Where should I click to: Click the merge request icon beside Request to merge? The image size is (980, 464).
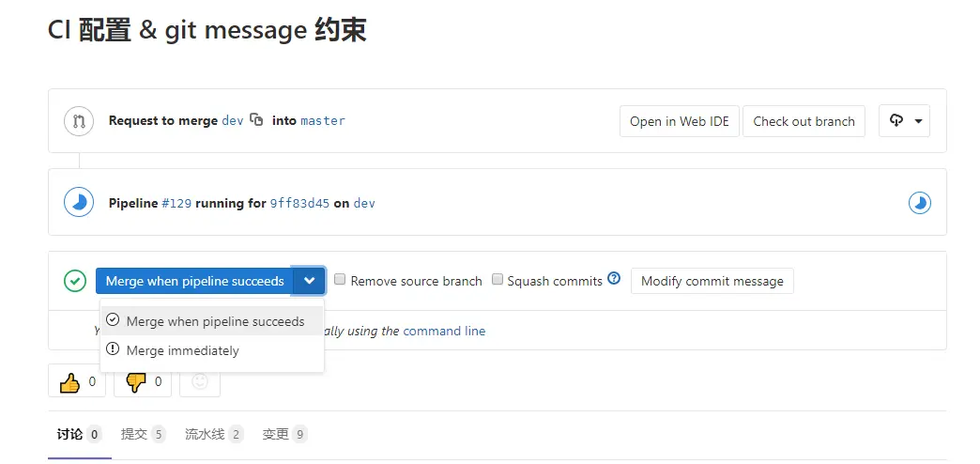[x=79, y=120]
